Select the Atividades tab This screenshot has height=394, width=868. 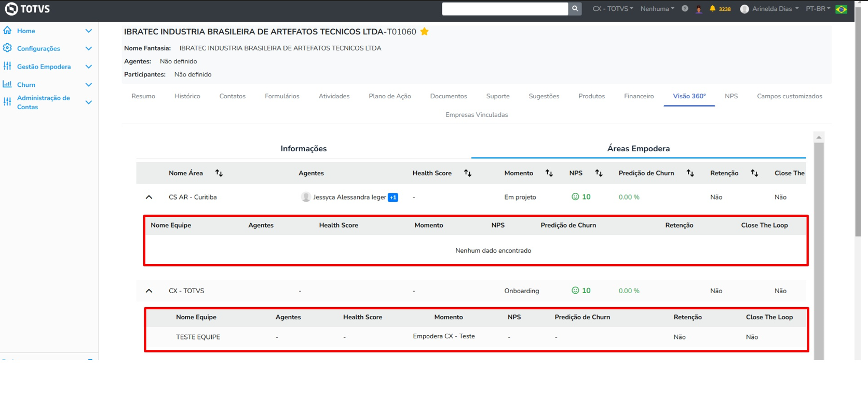pos(334,96)
